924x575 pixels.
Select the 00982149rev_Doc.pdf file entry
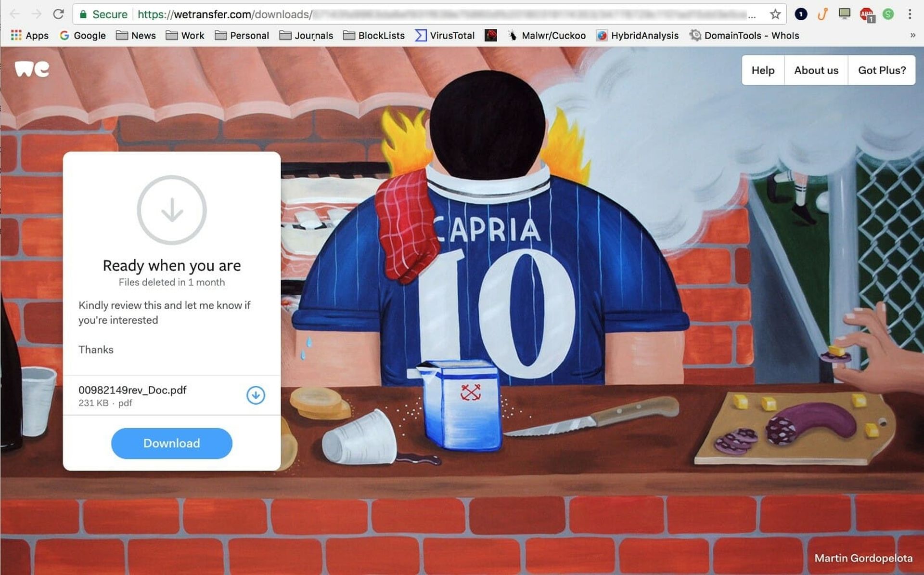172,395
